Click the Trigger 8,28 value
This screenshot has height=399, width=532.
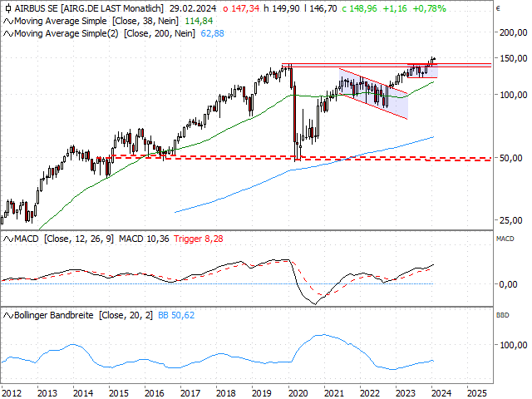click(x=199, y=239)
